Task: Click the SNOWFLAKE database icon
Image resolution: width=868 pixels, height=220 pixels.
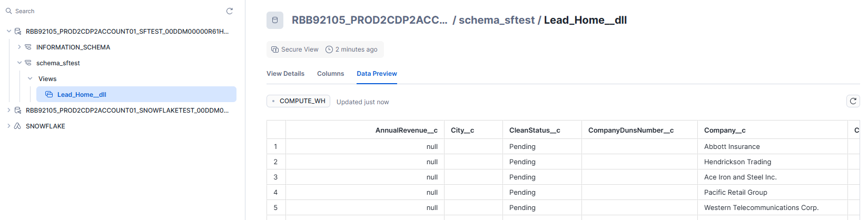Action: point(17,126)
